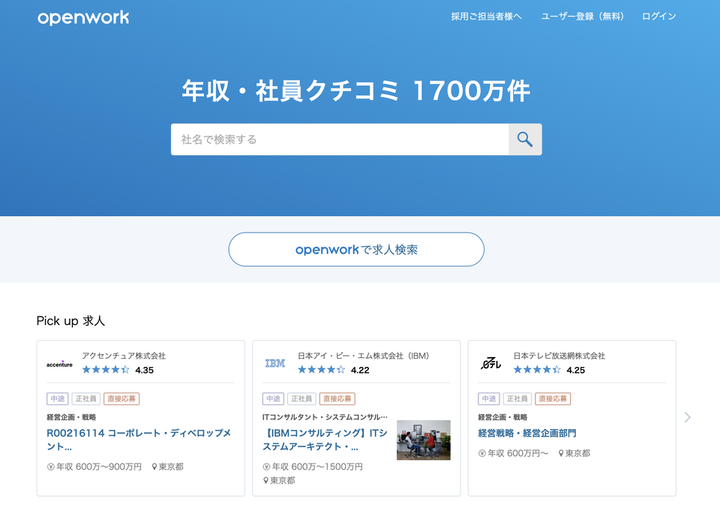This screenshot has height=517, width=720.
Task: Open 【IBMコンサルティング】ITシステムアーキテクト job link
Action: [325, 439]
